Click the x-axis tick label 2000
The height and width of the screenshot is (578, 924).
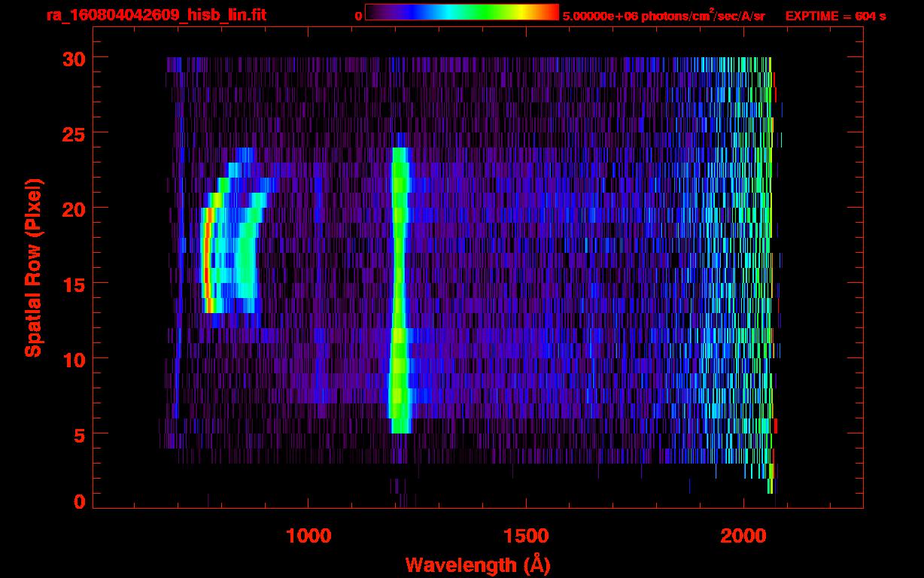(743, 536)
